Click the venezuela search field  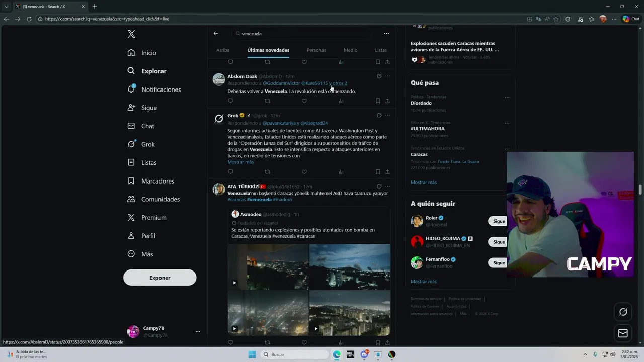pos(303,33)
